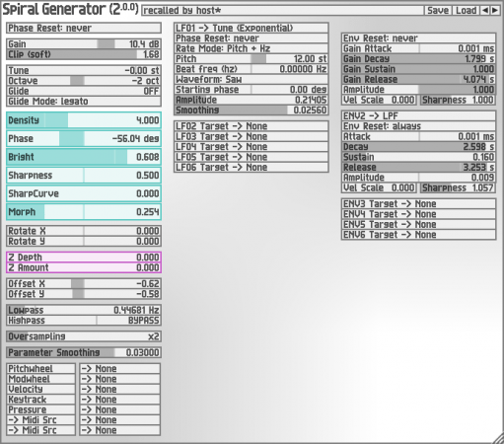Image resolution: width=504 pixels, height=444 pixels.
Task: Click the Save preset button
Action: [438, 10]
